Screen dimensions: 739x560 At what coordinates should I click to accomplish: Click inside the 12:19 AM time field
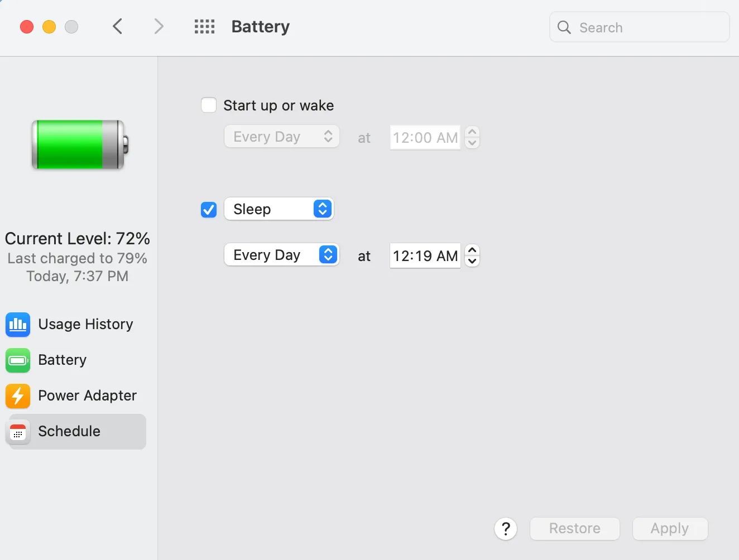pos(424,255)
